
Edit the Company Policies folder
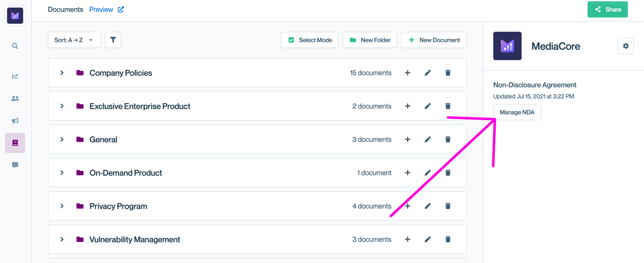coord(428,73)
